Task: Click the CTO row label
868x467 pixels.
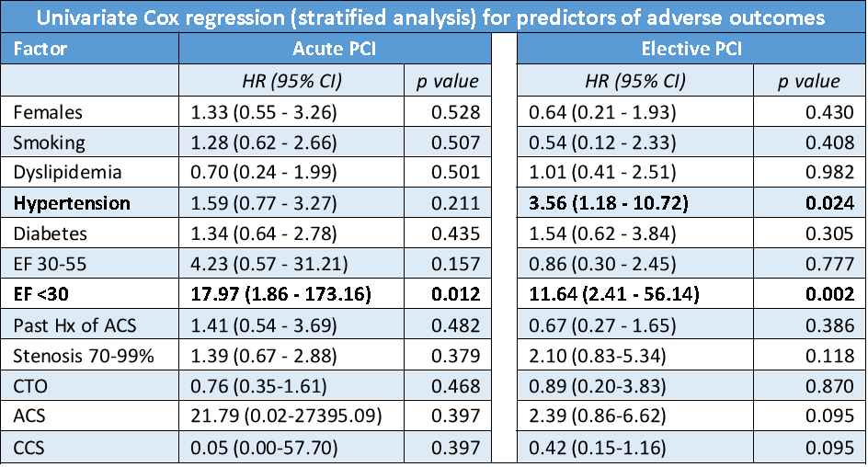Action: [31, 385]
